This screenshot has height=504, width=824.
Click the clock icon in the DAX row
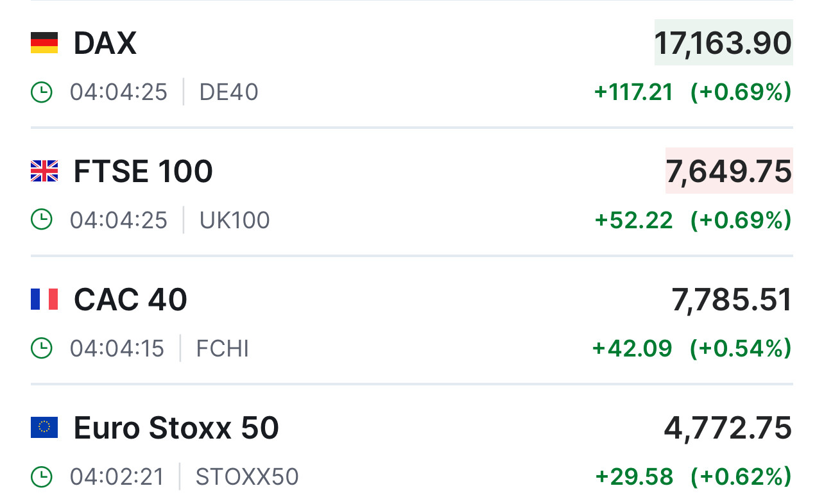click(x=42, y=92)
